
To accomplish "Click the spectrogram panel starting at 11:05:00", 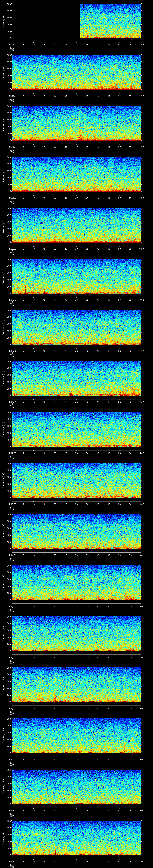I will [77, 72].
